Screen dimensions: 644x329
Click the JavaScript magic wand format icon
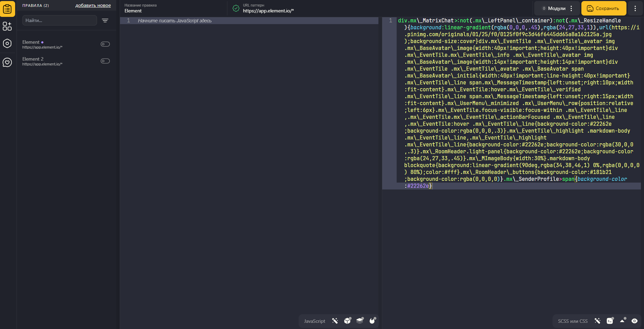click(x=335, y=321)
